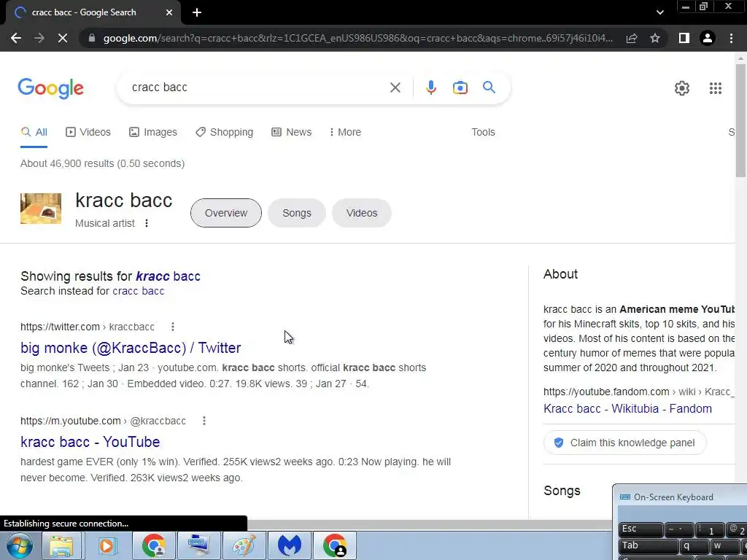Open Windows Explorer from taskbar
Image resolution: width=747 pixels, height=560 pixels.
(61, 545)
